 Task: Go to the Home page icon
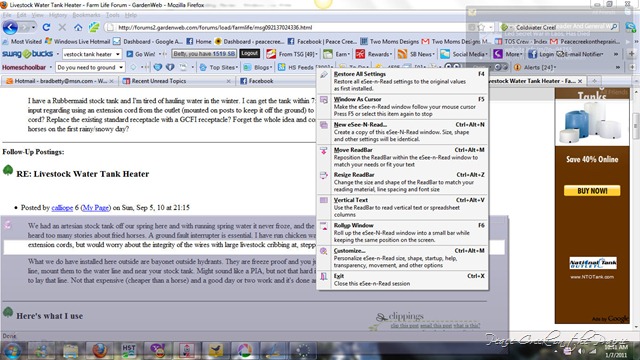[x=78, y=27]
